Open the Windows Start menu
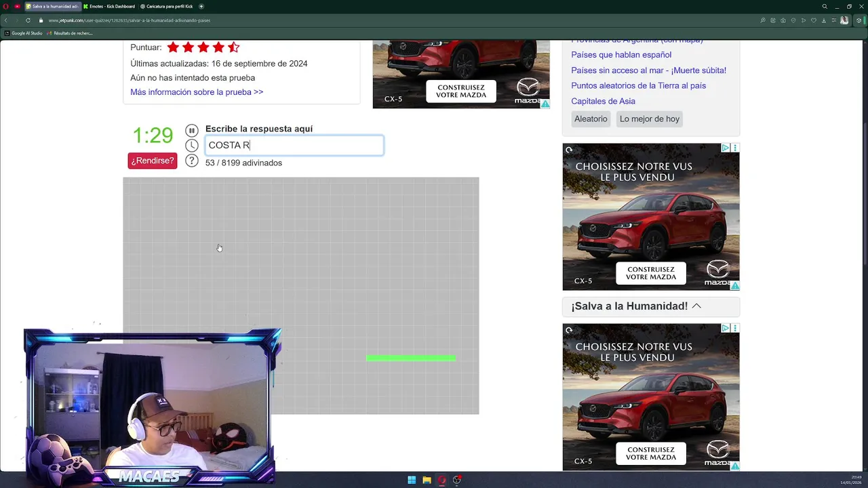 point(412,480)
